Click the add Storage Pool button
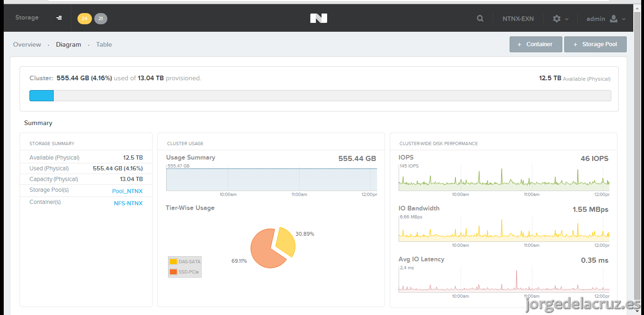The height and width of the screenshot is (315, 644). (x=595, y=44)
